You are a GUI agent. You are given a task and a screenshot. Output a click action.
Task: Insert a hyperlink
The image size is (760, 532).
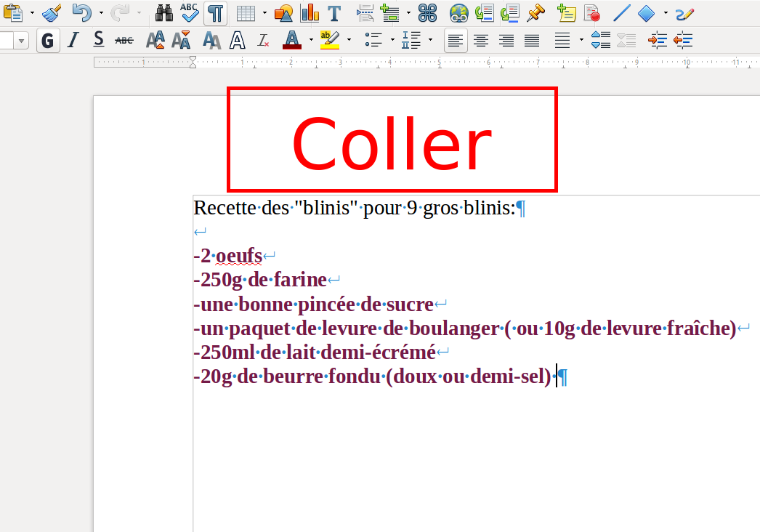458,12
